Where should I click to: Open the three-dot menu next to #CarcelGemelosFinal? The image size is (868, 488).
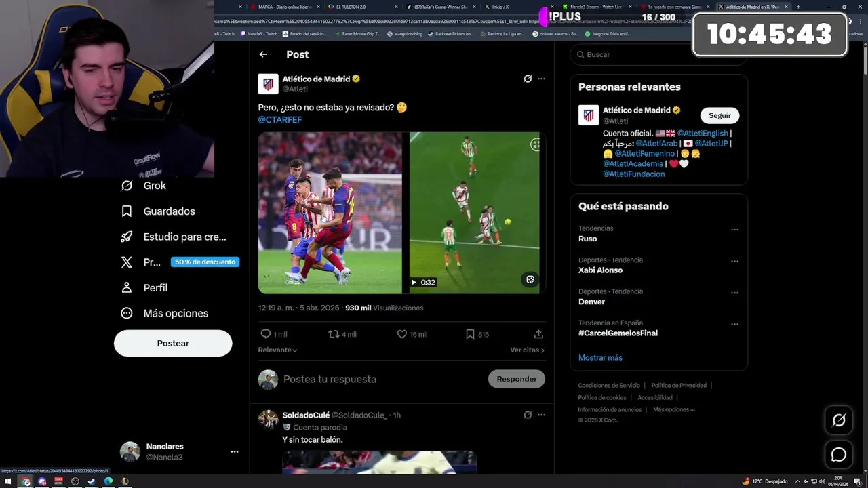point(734,325)
